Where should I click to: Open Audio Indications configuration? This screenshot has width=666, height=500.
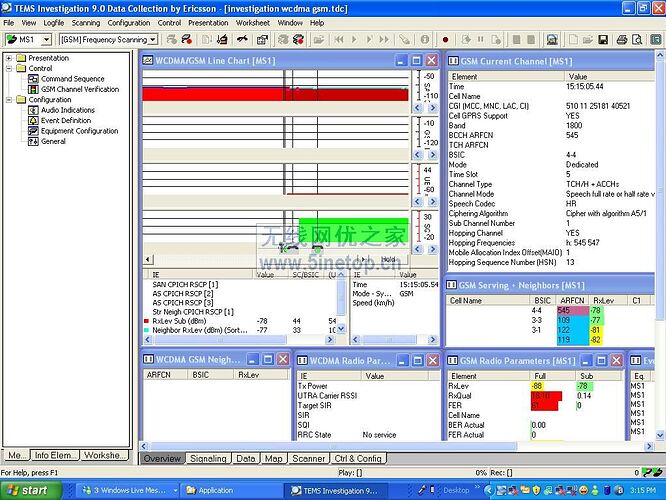pos(68,110)
